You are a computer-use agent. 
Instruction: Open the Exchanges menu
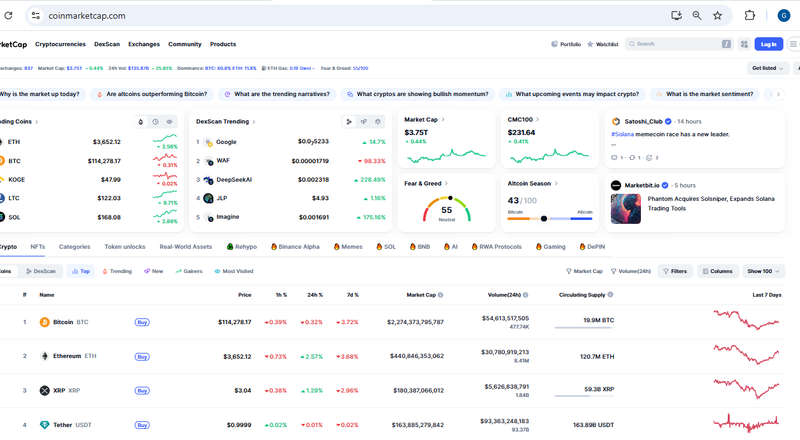click(144, 44)
